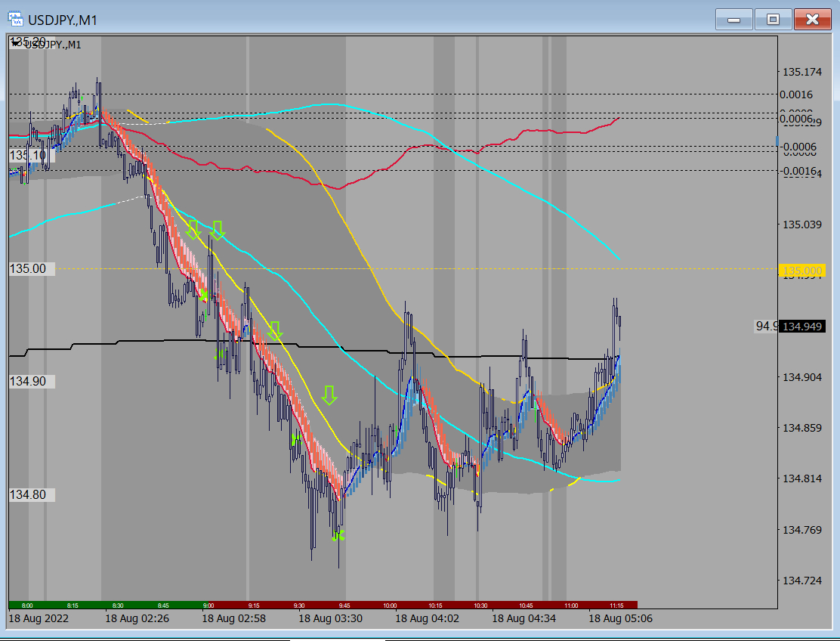Image resolution: width=840 pixels, height=641 pixels.
Task: Click the 134.90 price label on left
Action: click(28, 381)
